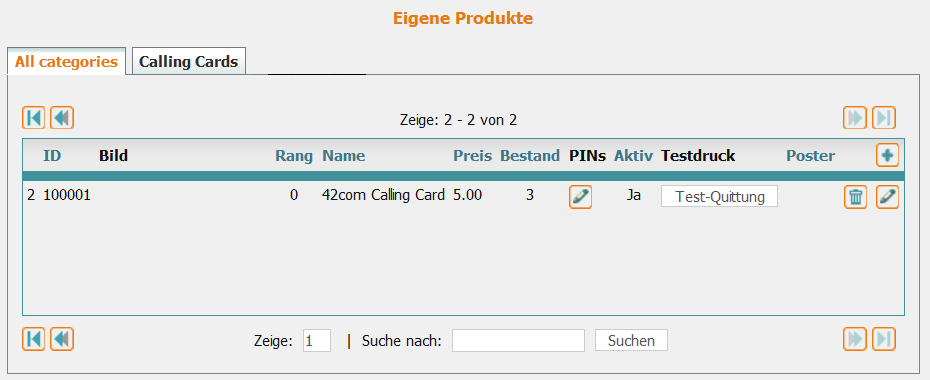Switch to All categories tab
Screen dimensions: 930x380
pyautogui.click(x=66, y=61)
